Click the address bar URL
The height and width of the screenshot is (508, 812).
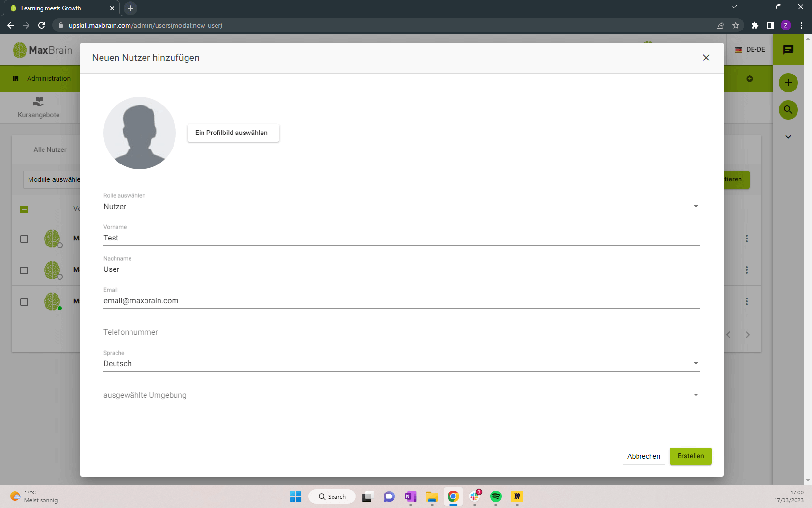pyautogui.click(x=145, y=25)
